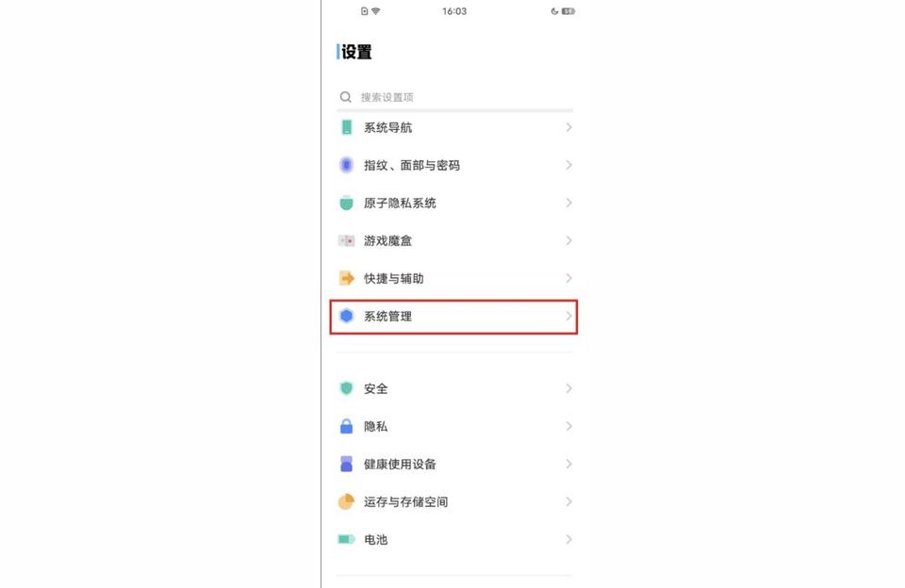Click the blue lock 隐私 icon
The width and height of the screenshot is (905, 588).
click(346, 426)
